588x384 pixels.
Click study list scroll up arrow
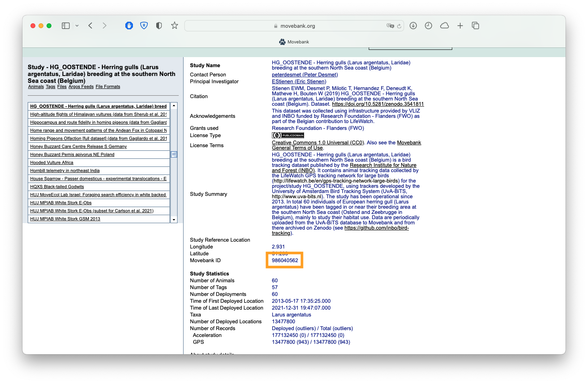point(174,106)
